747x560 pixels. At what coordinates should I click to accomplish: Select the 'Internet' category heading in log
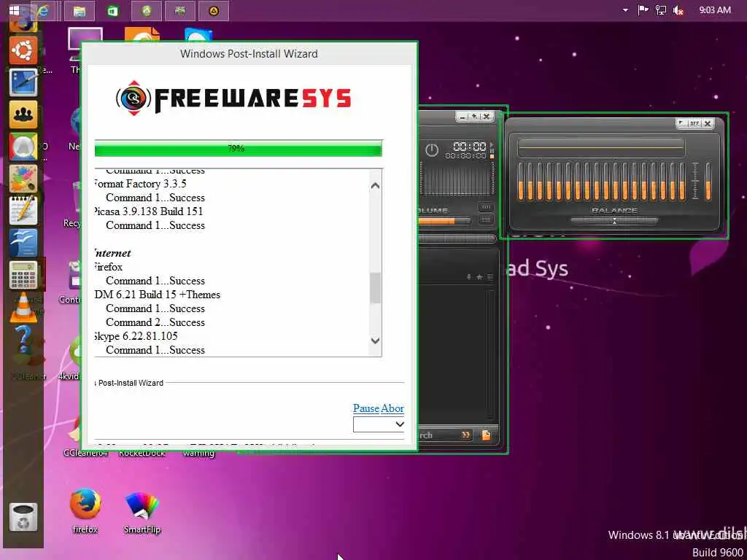(x=112, y=253)
